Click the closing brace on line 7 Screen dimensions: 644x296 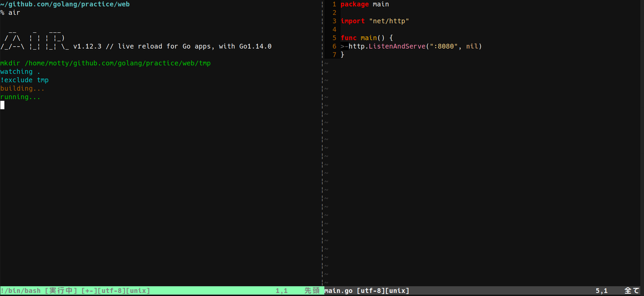tap(342, 55)
